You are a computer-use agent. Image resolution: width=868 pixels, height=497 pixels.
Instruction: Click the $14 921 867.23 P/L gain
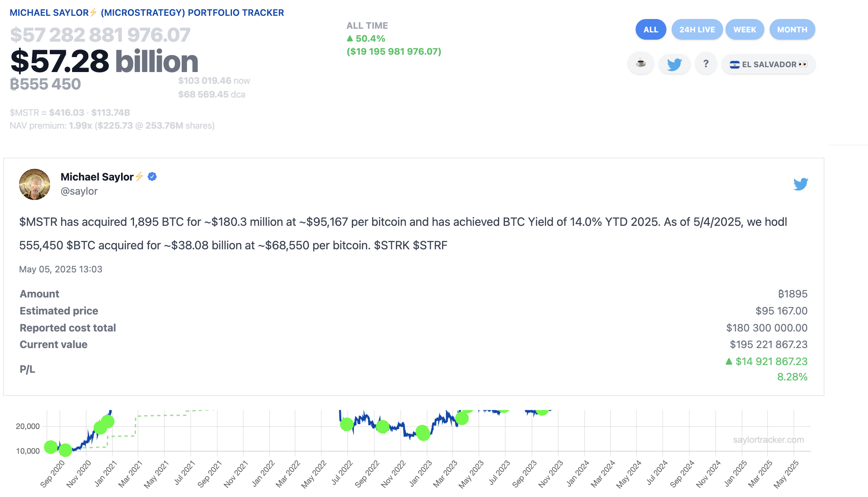tap(766, 361)
